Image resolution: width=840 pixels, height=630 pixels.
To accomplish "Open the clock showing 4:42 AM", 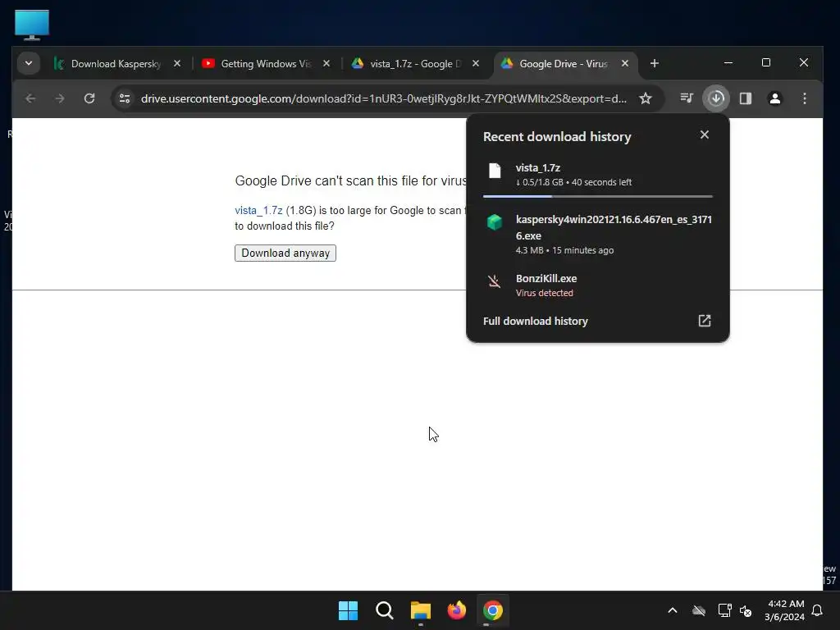I will click(785, 610).
